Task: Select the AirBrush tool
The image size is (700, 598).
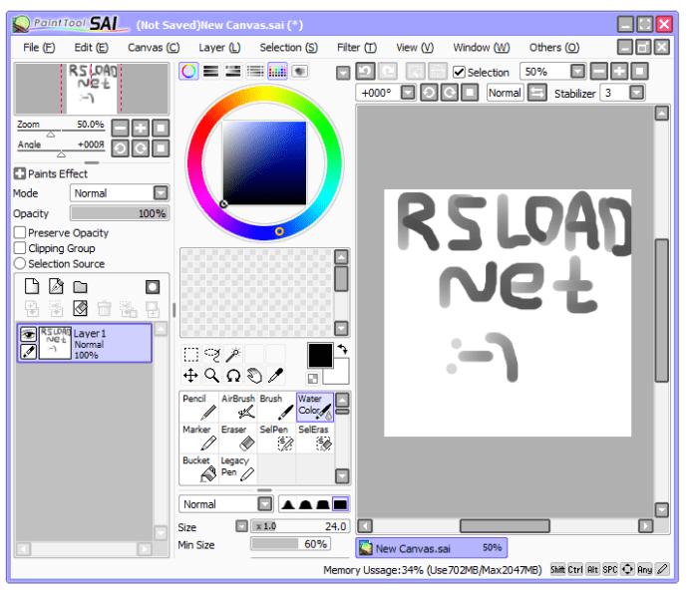Action: point(238,407)
